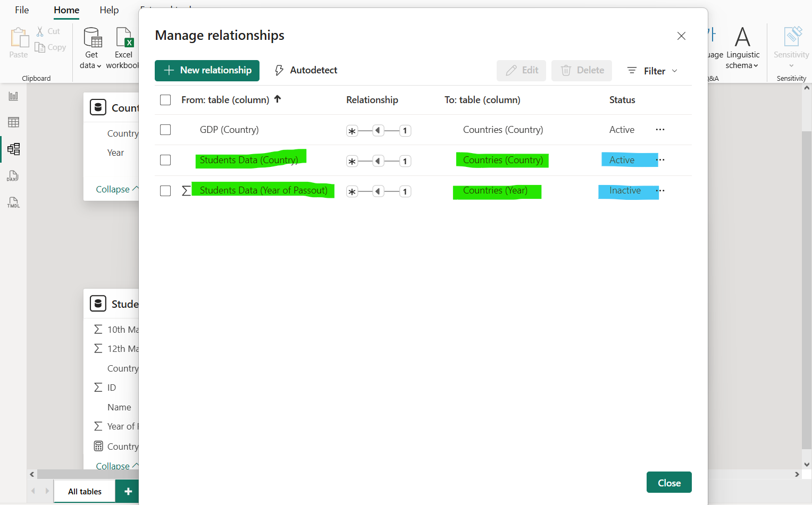Open the DAX query view
This screenshot has width=812, height=505.
(x=13, y=176)
